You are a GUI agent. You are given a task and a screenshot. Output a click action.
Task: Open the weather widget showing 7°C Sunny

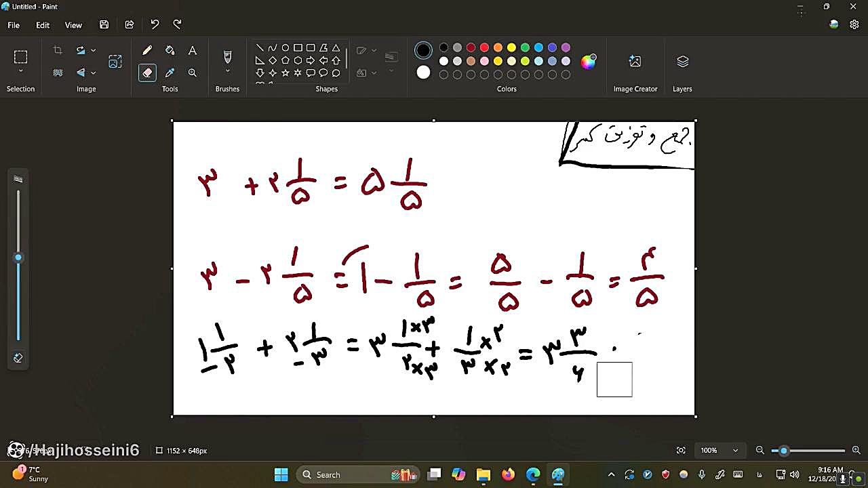[31, 474]
